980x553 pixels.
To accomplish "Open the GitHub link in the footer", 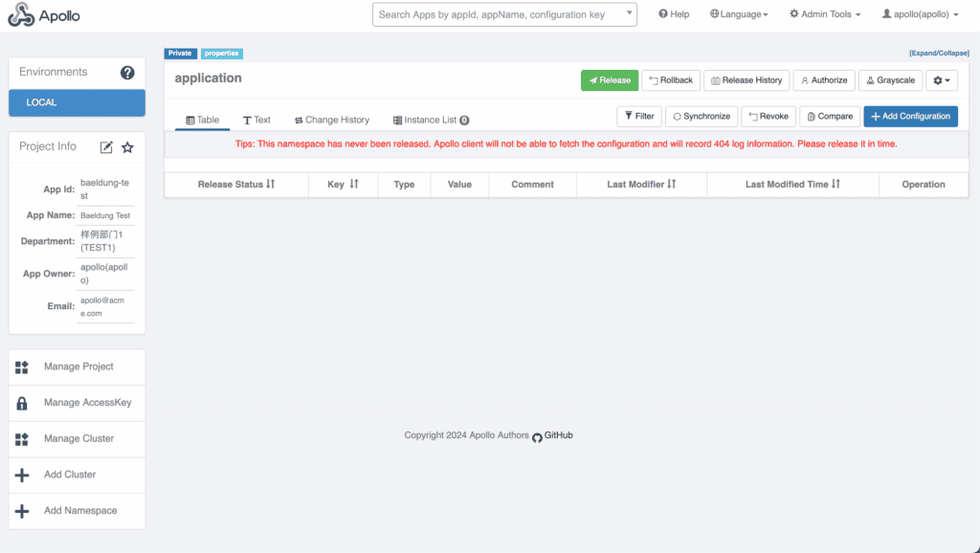I will coord(556,435).
